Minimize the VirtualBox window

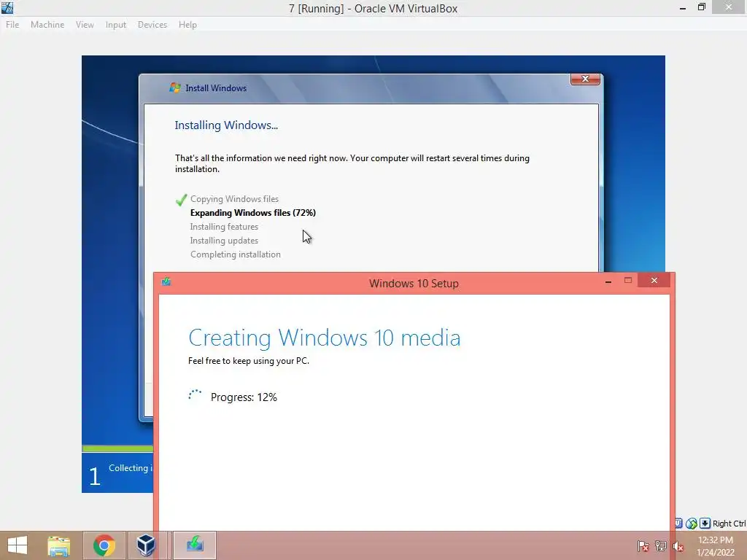pyautogui.click(x=683, y=7)
